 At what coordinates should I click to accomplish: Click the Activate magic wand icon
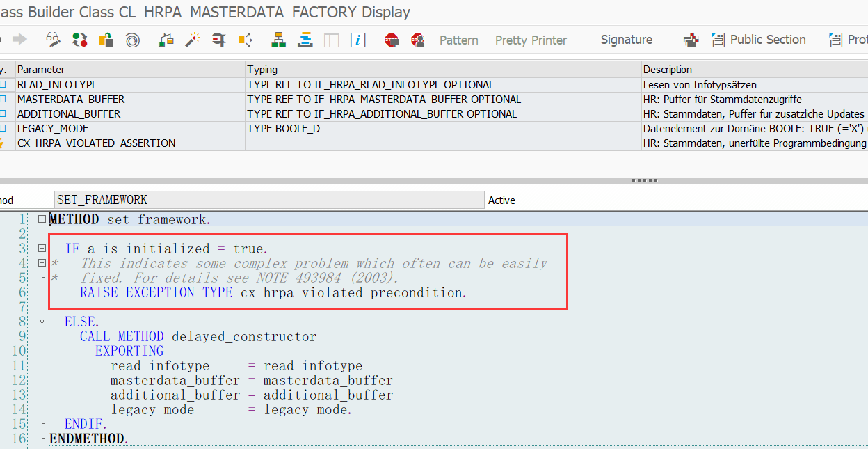192,40
